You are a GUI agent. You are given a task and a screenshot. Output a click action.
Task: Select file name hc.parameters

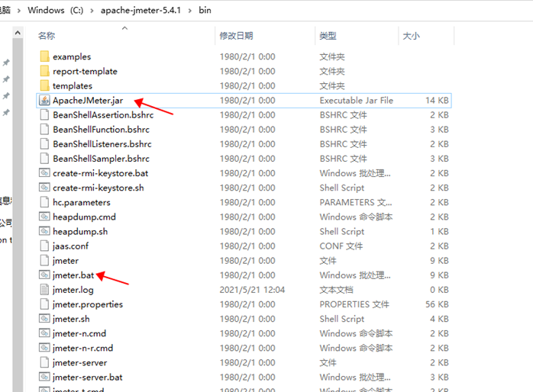tap(81, 203)
